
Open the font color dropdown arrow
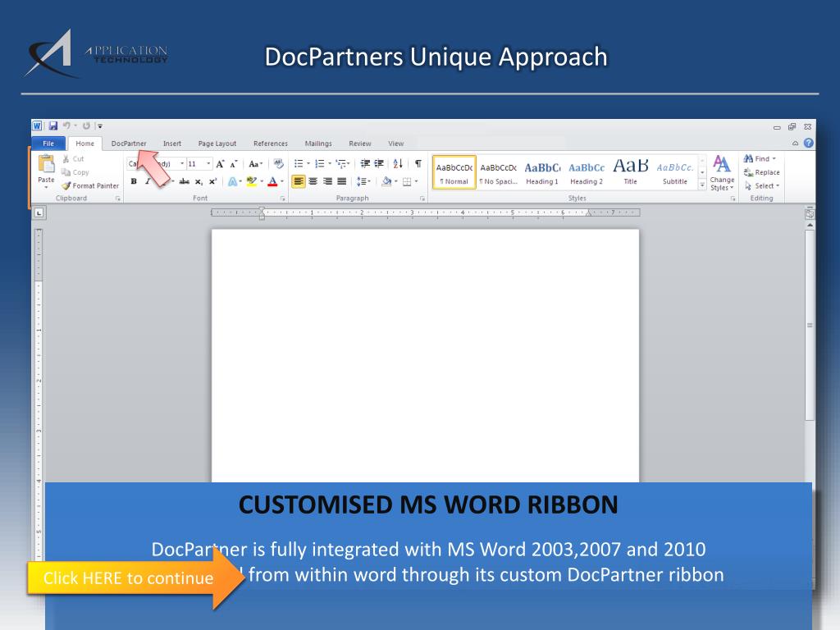282,181
